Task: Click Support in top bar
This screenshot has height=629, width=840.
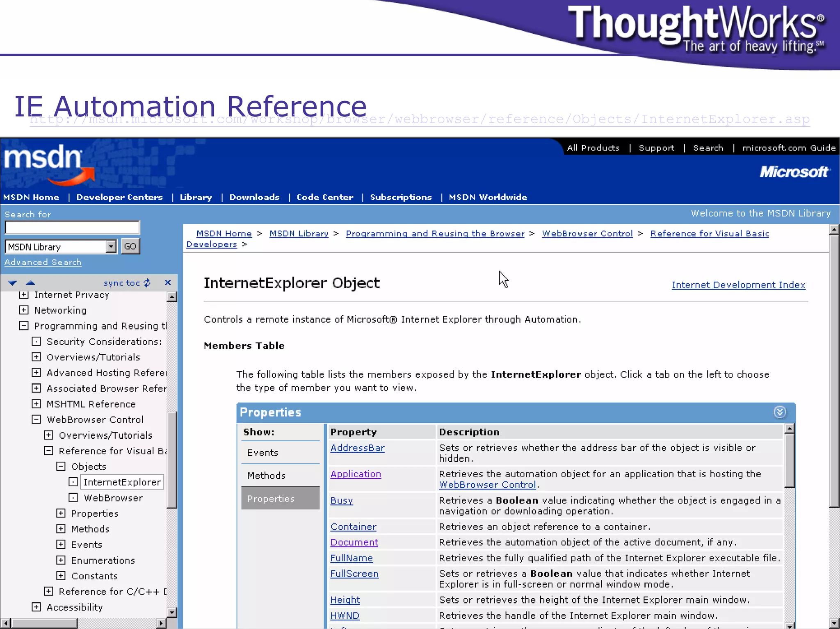Action: (x=656, y=148)
